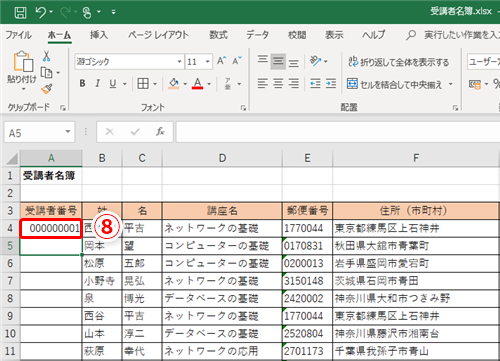Select the Format Painter brush
This screenshot has height=361, width=500.
pos(47,89)
